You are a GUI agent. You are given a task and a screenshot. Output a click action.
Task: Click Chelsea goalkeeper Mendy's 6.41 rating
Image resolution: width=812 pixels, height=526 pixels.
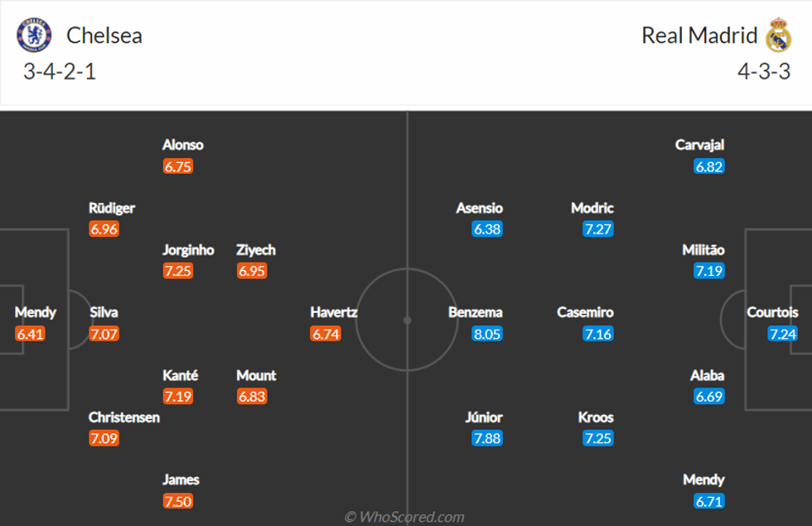[30, 334]
